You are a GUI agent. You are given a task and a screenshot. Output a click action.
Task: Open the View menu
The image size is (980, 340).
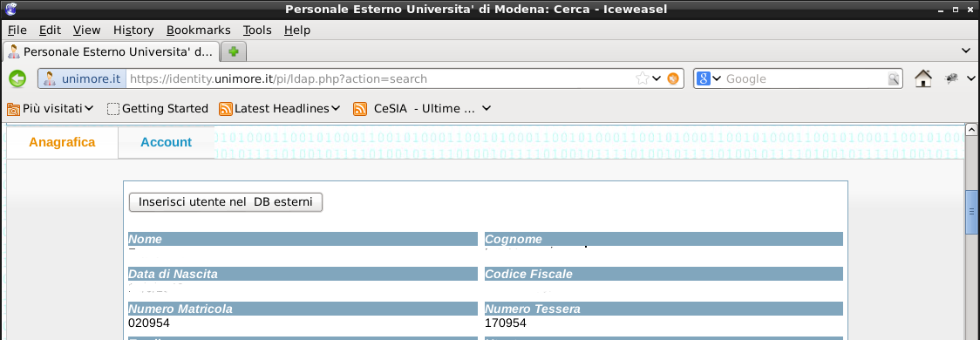(x=86, y=30)
